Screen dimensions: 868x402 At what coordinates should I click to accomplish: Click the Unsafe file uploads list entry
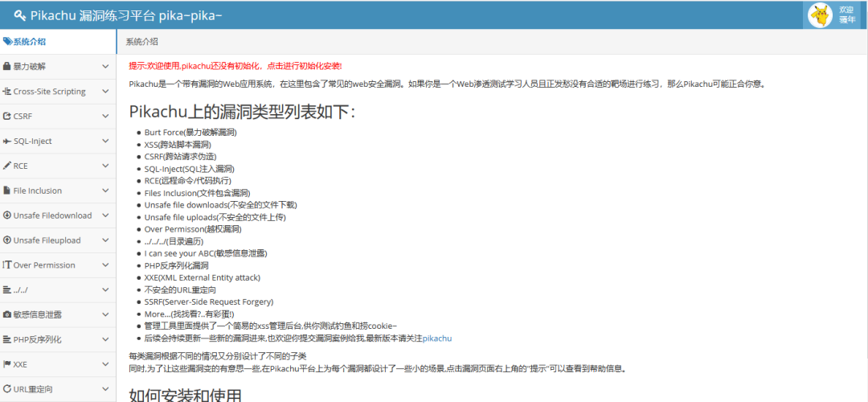click(x=215, y=217)
